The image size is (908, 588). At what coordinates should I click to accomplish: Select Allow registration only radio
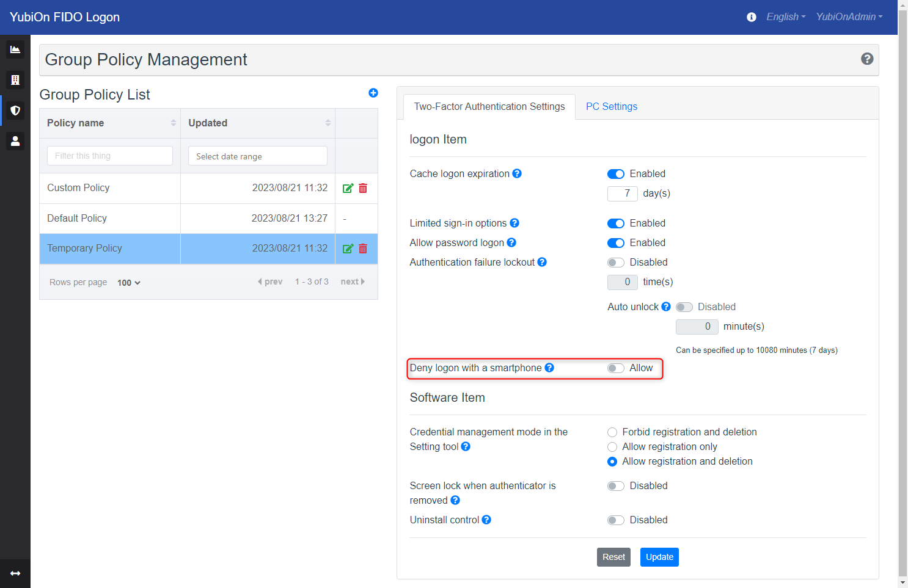(x=612, y=447)
